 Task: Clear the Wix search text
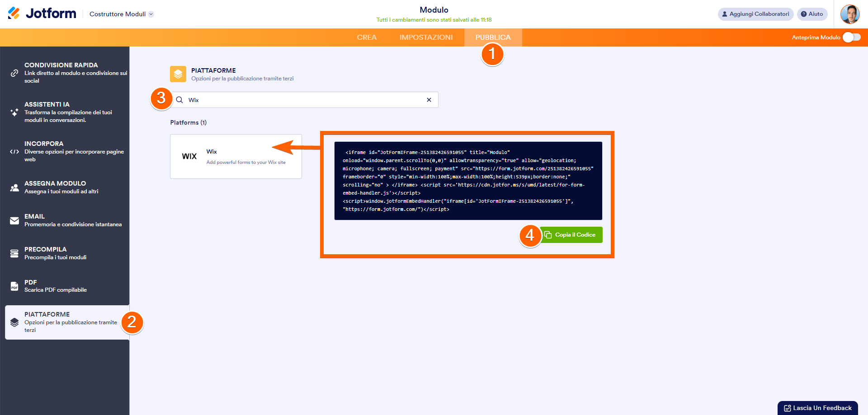pyautogui.click(x=429, y=100)
